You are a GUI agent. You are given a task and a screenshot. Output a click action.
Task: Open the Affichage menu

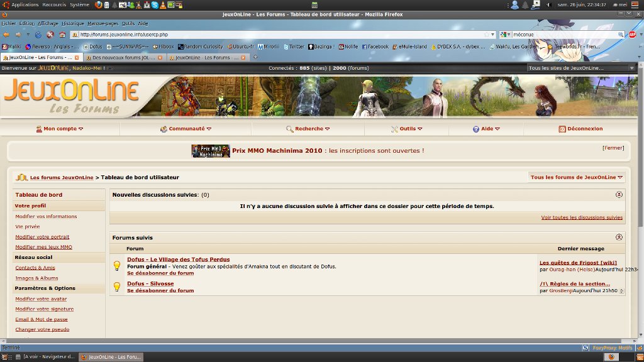tap(48, 23)
